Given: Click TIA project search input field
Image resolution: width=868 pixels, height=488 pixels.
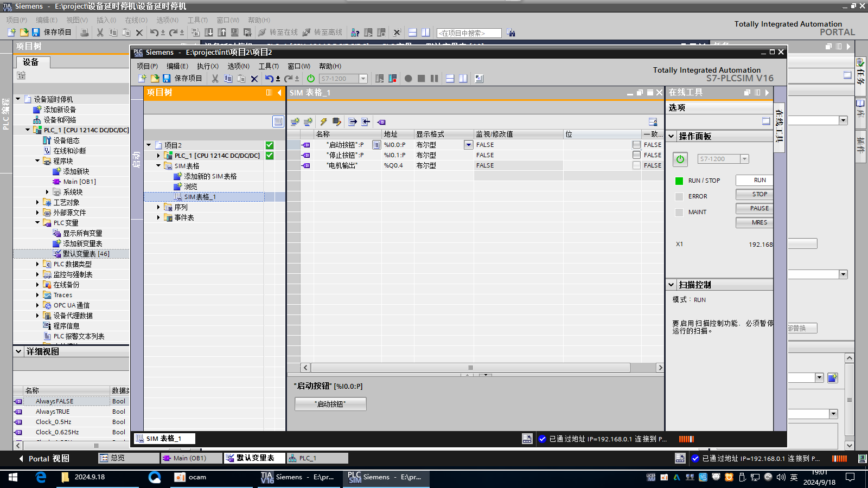Looking at the screenshot, I should point(469,33).
